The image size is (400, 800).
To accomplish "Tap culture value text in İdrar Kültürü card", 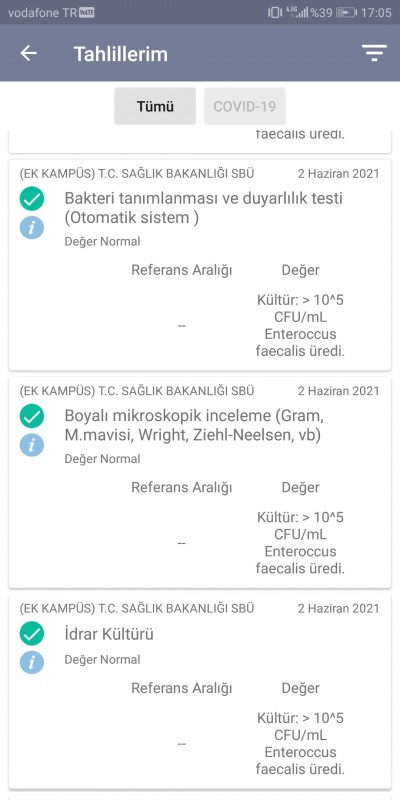I will (300, 743).
